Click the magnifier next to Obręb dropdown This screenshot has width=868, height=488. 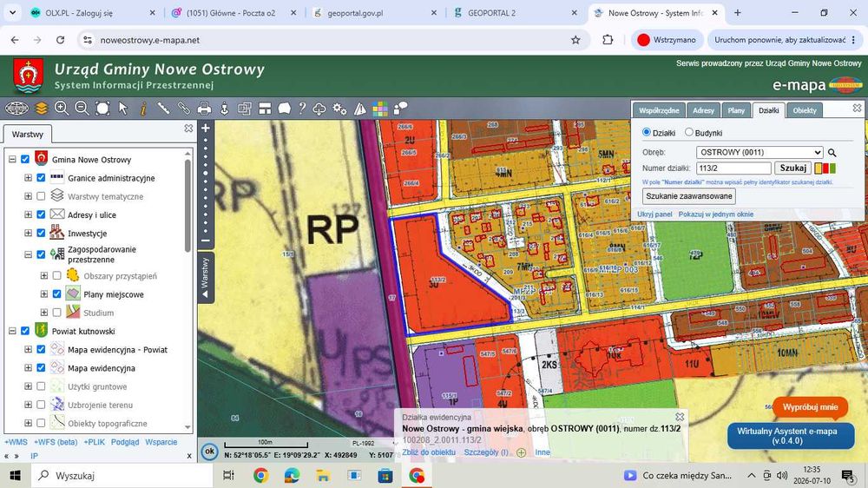pos(832,152)
